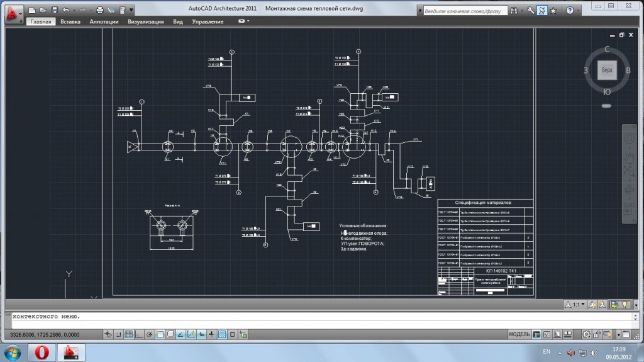Screen dimensions: 644x362
Task: Rotate view to east using В label
Action: (x=628, y=71)
